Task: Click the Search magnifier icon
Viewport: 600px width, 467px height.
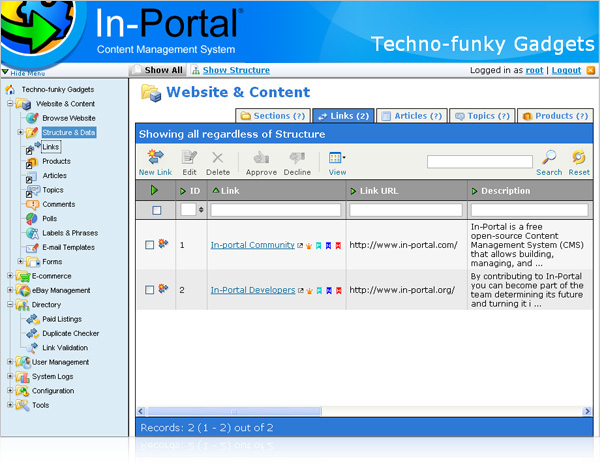Action: point(549,157)
